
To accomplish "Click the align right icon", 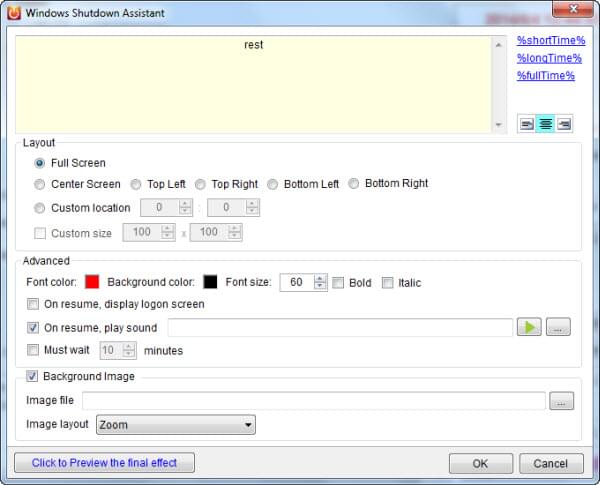I will pyautogui.click(x=564, y=124).
